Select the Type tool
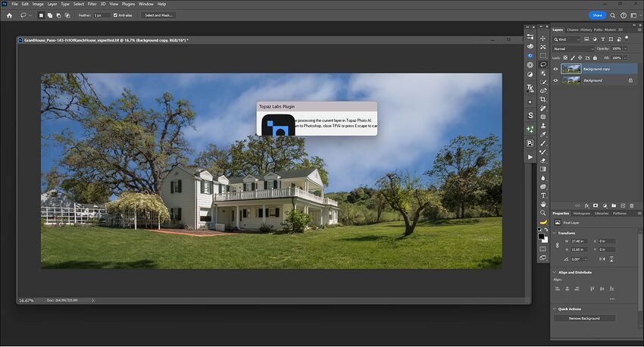 [x=543, y=195]
